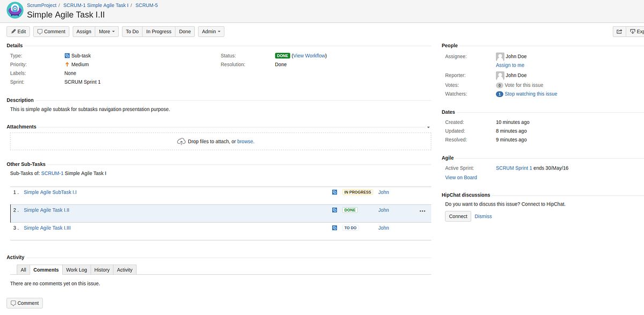644x315 pixels.
Task: Open the Share issue icon
Action: [619, 31]
